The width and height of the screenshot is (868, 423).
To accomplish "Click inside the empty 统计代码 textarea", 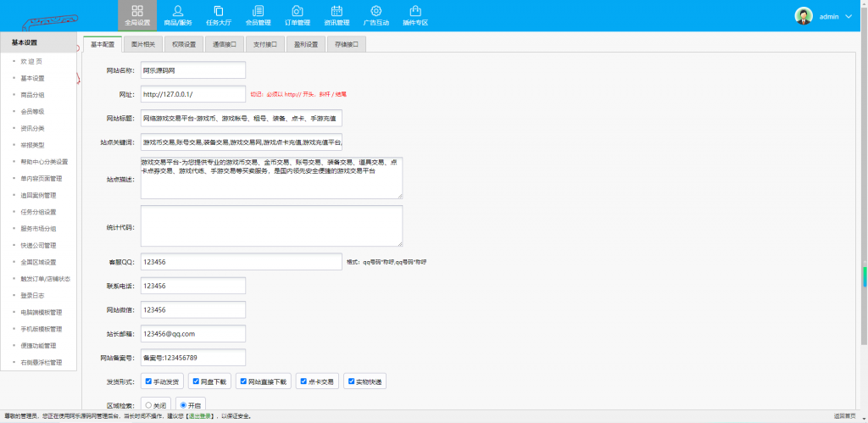I will pyautogui.click(x=272, y=225).
